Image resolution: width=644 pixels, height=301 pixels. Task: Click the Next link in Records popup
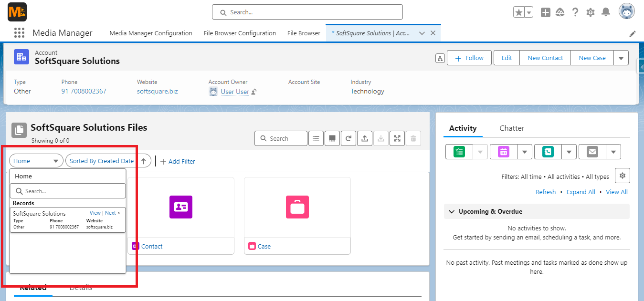(x=112, y=213)
